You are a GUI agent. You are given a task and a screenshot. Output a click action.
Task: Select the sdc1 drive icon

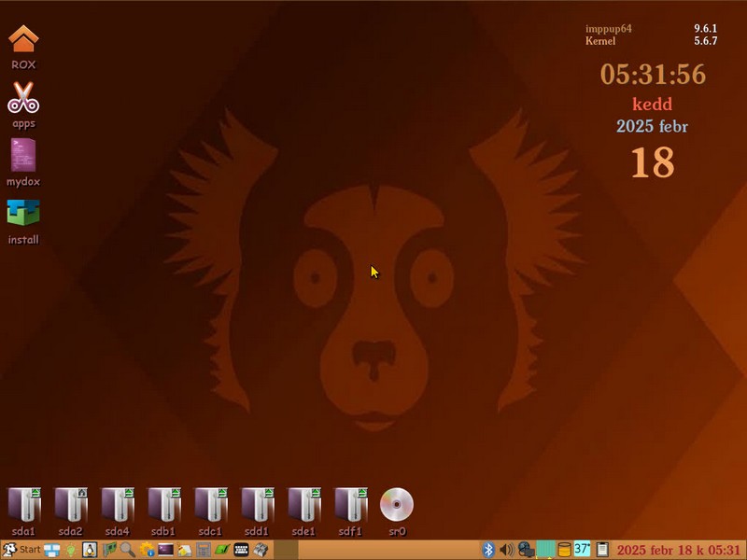pyautogui.click(x=211, y=505)
